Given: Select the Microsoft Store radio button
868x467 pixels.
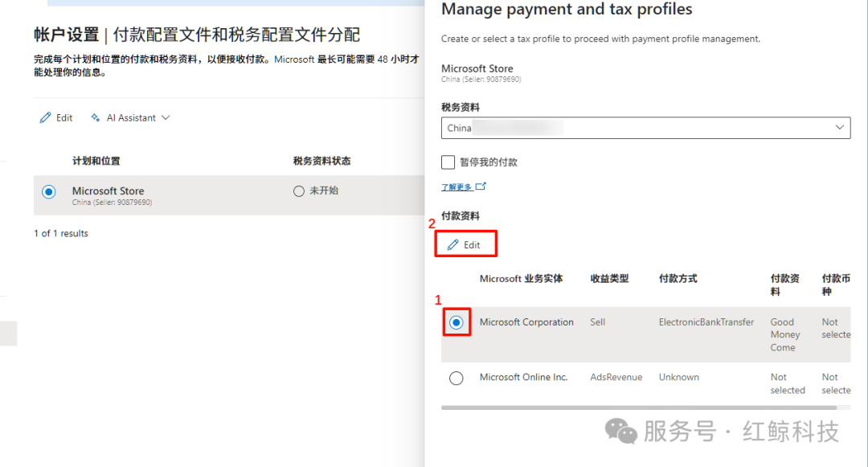Looking at the screenshot, I should click(x=49, y=192).
